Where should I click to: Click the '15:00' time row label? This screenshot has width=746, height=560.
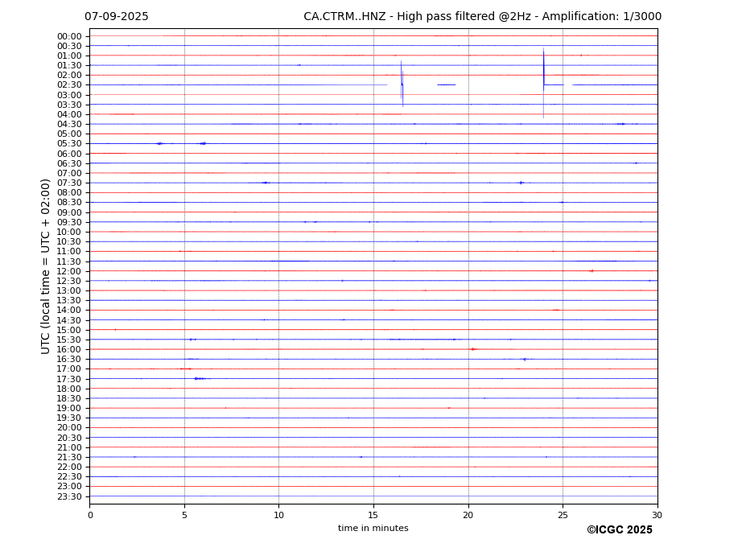pyautogui.click(x=69, y=330)
